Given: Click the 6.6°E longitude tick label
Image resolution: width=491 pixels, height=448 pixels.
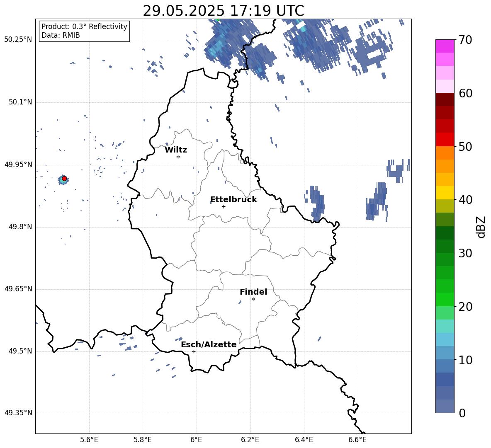Looking at the screenshot, I should 357,440.
